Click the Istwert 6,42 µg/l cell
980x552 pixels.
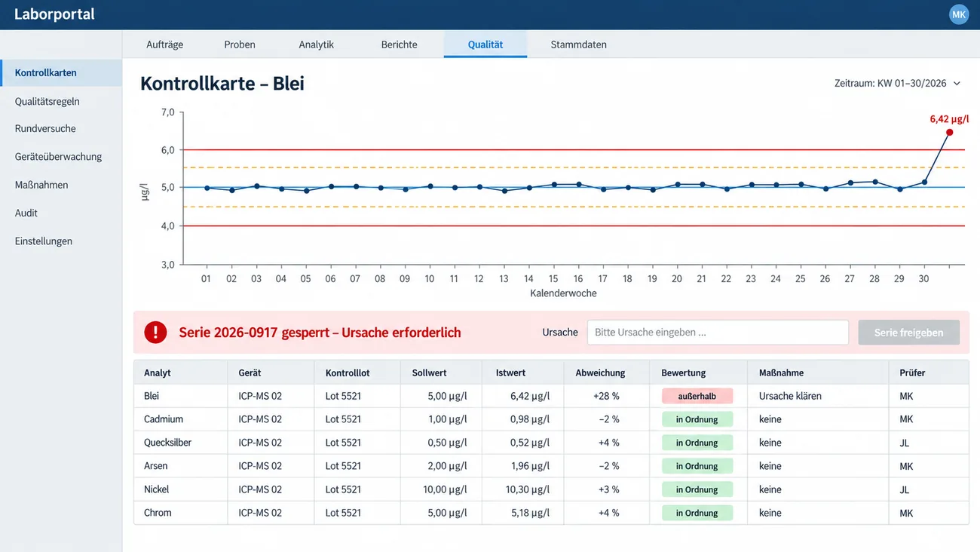523,396
